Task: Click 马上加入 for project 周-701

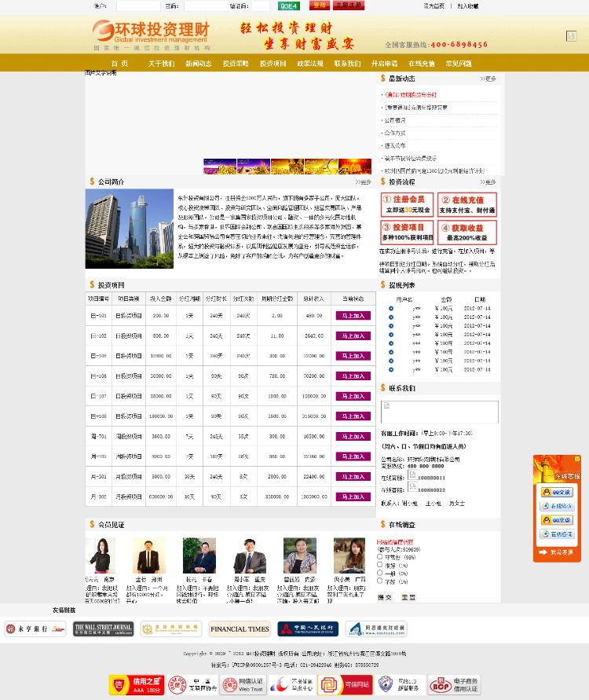Action: point(353,437)
